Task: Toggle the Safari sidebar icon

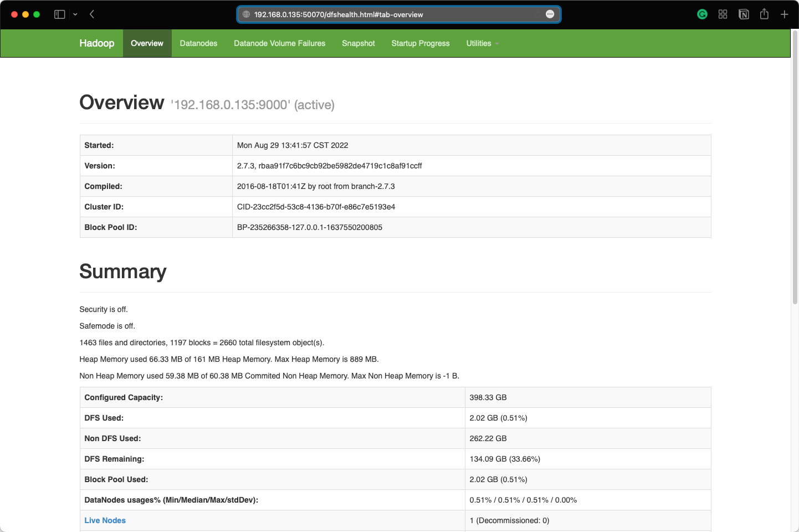Action: click(59, 14)
